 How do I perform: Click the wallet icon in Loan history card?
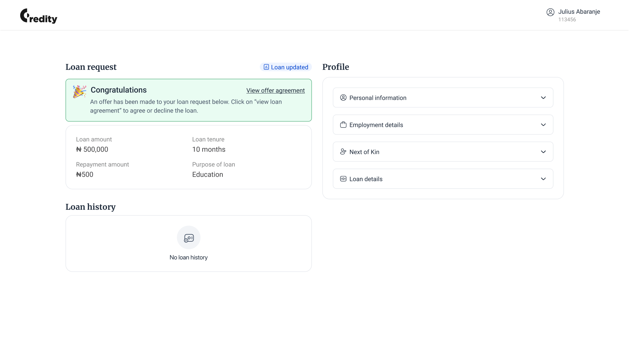[189, 237]
